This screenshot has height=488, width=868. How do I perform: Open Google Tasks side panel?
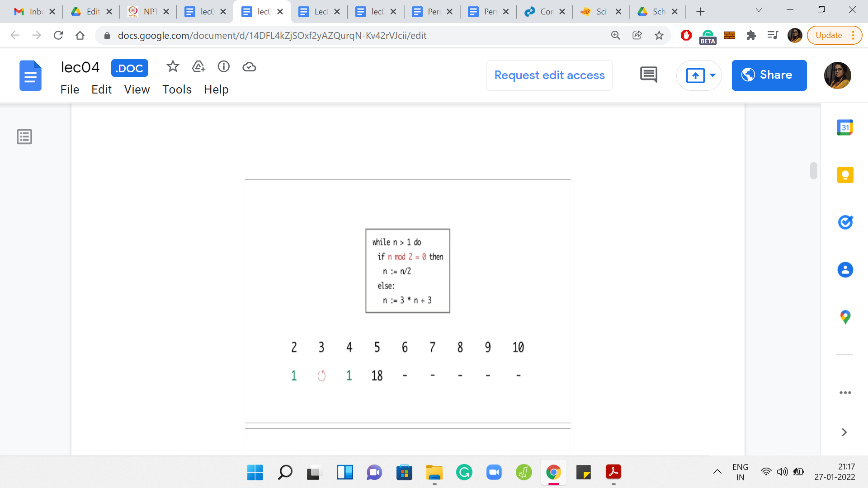point(845,222)
